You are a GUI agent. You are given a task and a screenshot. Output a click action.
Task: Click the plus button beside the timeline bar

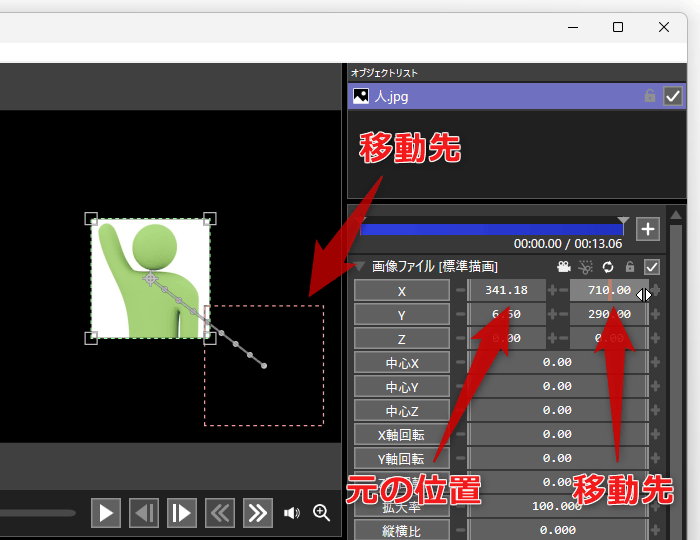pos(648,229)
